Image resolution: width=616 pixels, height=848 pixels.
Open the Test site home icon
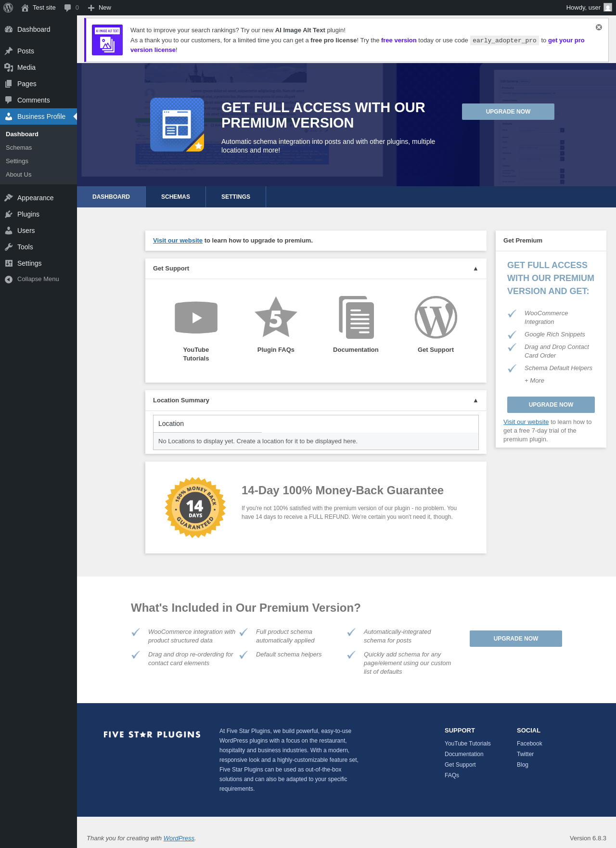click(25, 8)
